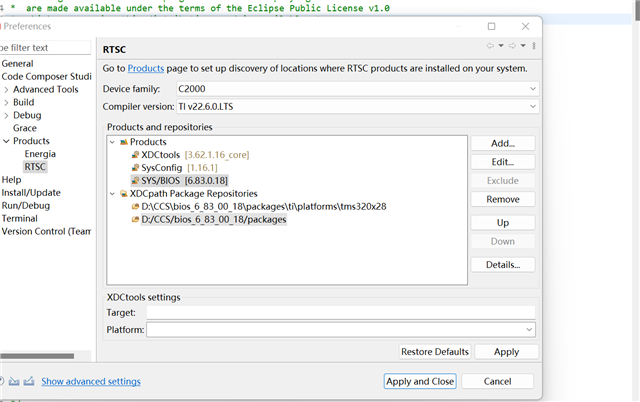Select Energia in the preferences tree
Screen dimensions: 640x402
coord(41,154)
